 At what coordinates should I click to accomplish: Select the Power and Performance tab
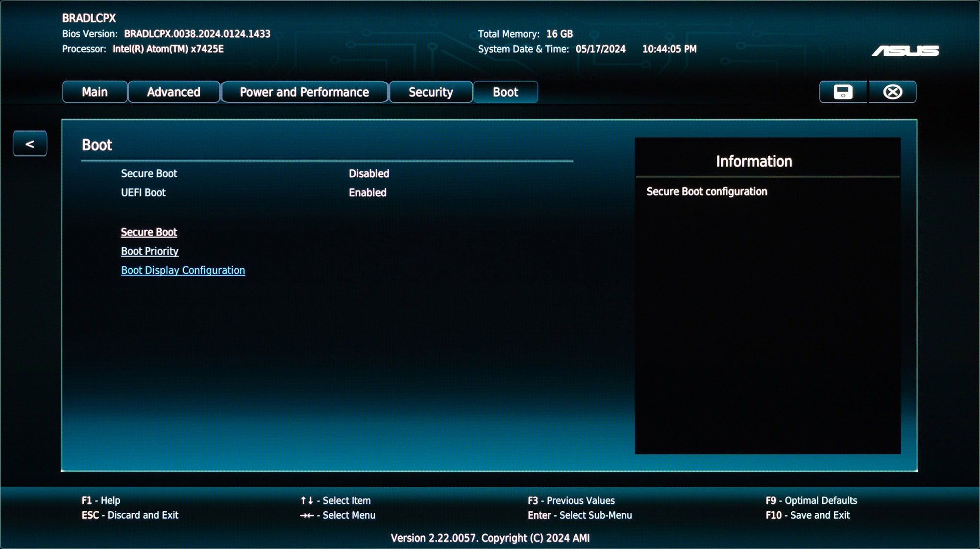pos(304,92)
